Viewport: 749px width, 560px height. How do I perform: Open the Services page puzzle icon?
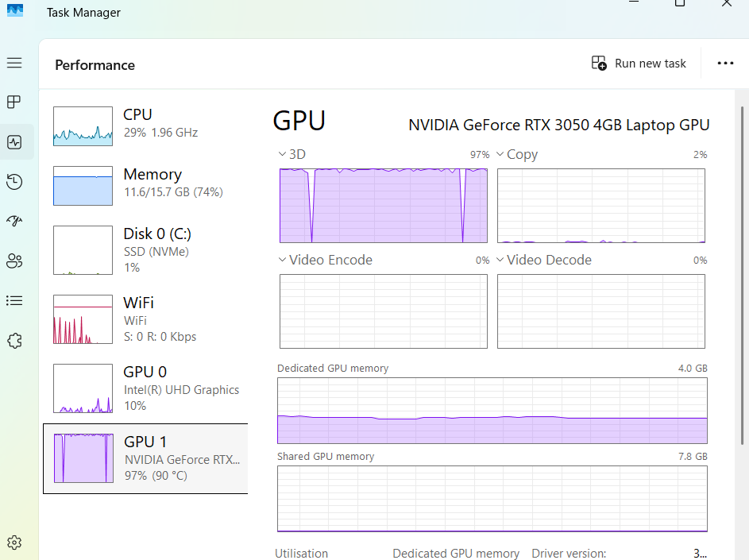(x=14, y=341)
